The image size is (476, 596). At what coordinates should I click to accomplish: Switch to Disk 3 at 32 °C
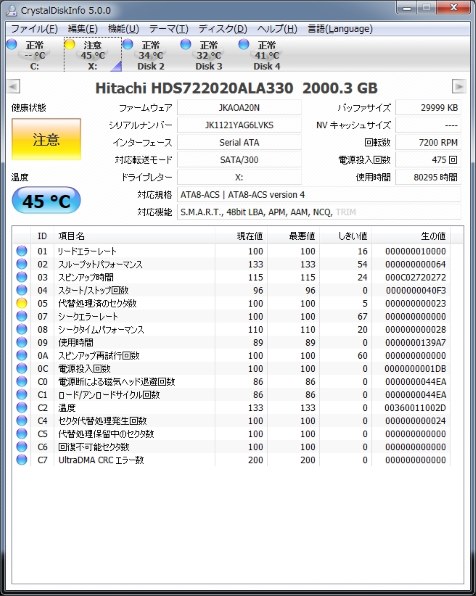[209, 55]
